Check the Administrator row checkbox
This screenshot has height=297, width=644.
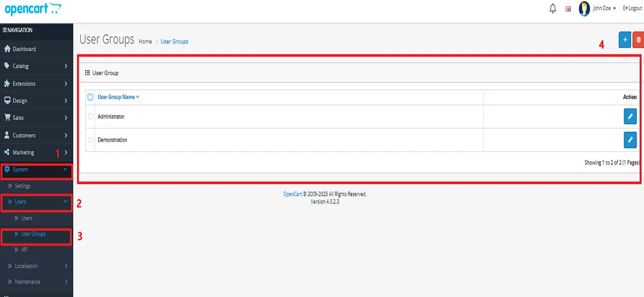(90, 117)
